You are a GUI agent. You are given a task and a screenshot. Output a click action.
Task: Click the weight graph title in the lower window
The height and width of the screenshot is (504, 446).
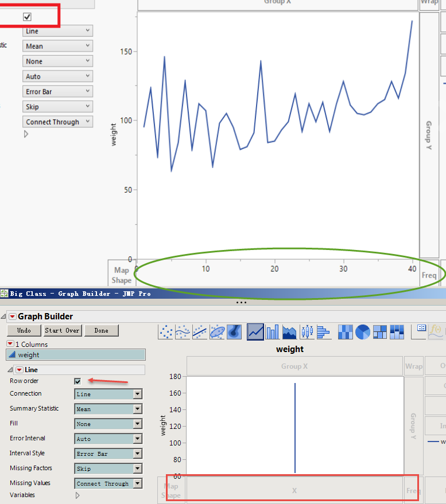click(x=290, y=349)
